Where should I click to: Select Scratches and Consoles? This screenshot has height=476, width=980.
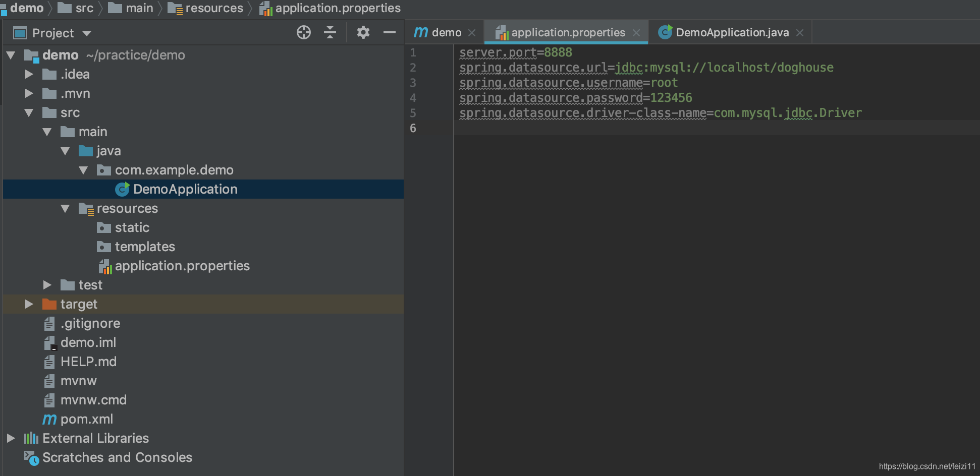(x=117, y=457)
